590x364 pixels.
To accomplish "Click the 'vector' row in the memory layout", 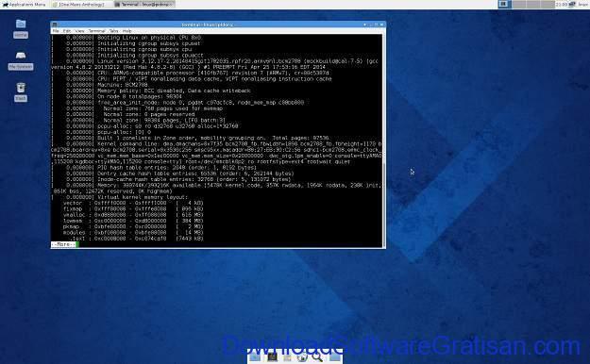I will [133, 203].
